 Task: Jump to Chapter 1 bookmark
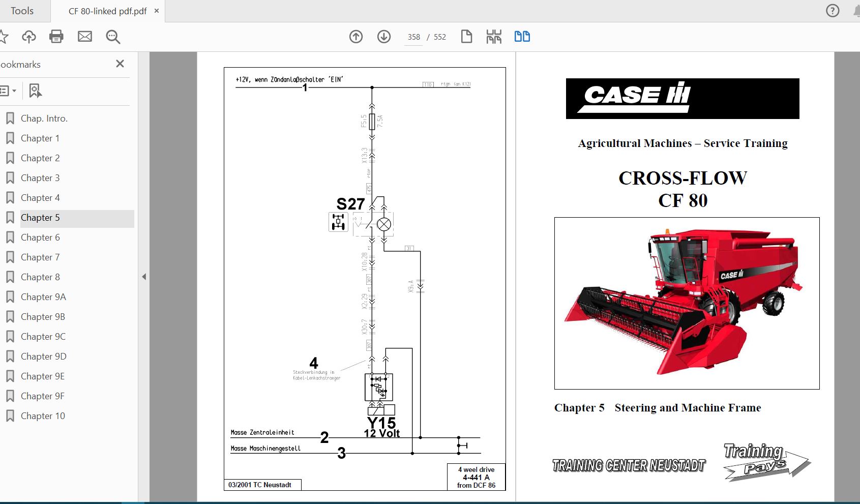[40, 138]
